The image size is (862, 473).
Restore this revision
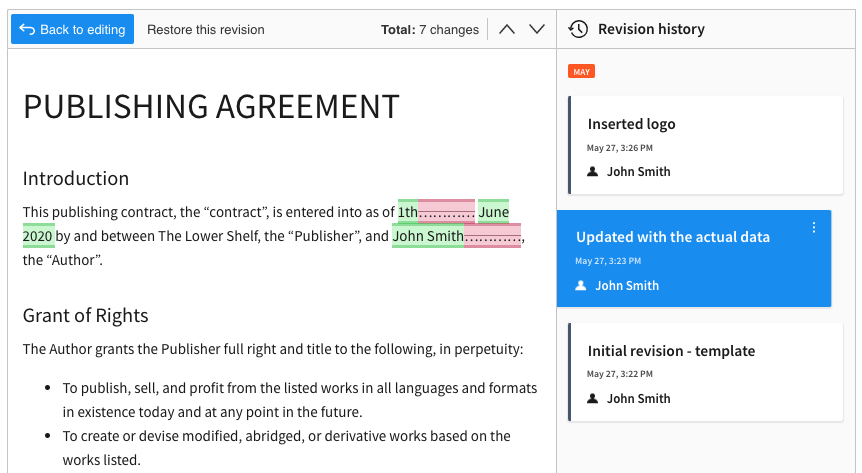point(205,29)
